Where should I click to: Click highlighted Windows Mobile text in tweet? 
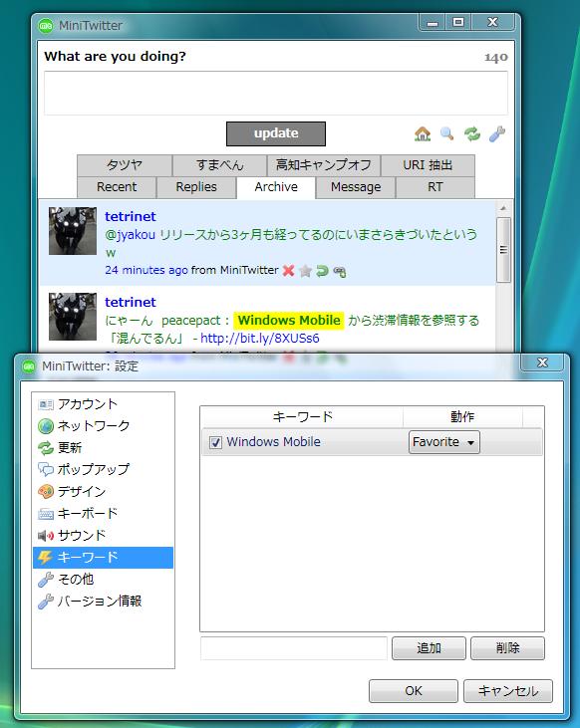click(x=289, y=321)
